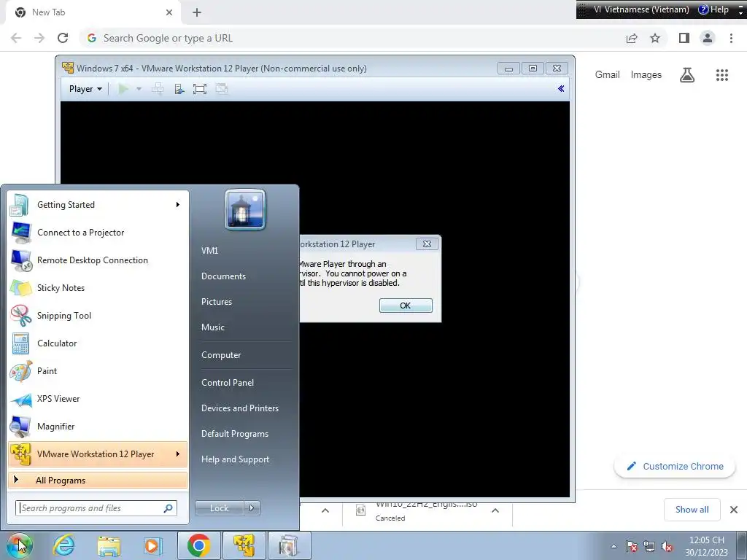This screenshot has width=747, height=560.
Task: Switch to VMware Player taskbar button
Action: point(244,545)
